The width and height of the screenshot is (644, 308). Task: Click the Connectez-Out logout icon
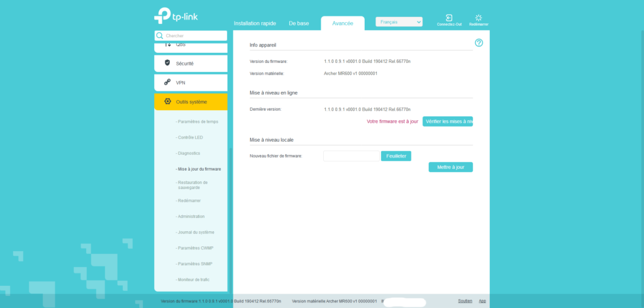tap(449, 18)
